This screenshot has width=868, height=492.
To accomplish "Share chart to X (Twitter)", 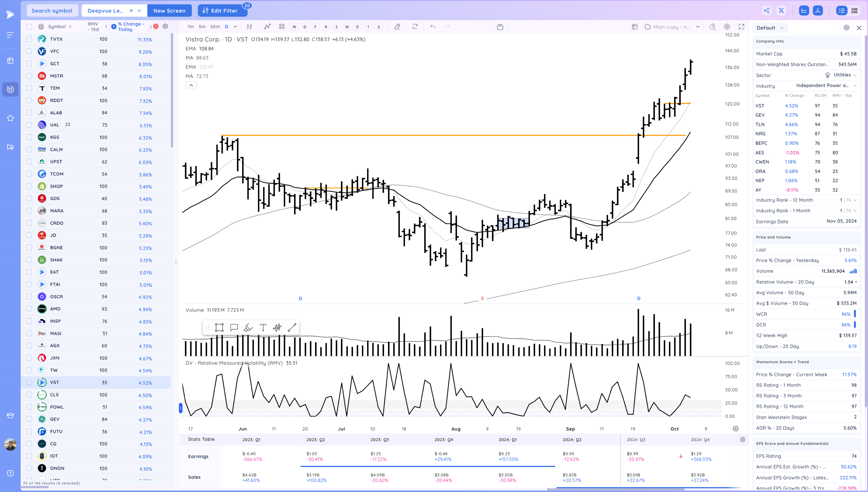I will [x=781, y=10].
